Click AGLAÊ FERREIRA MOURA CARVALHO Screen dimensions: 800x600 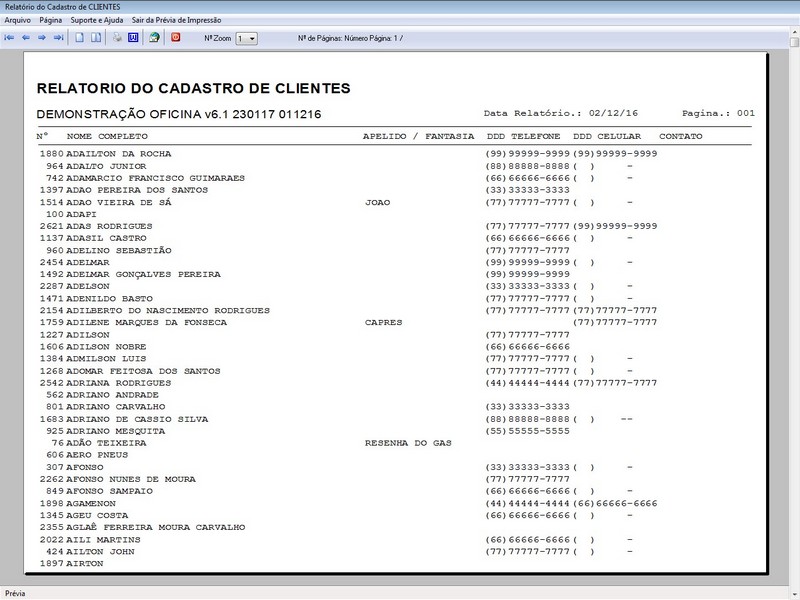pyautogui.click(x=156, y=528)
